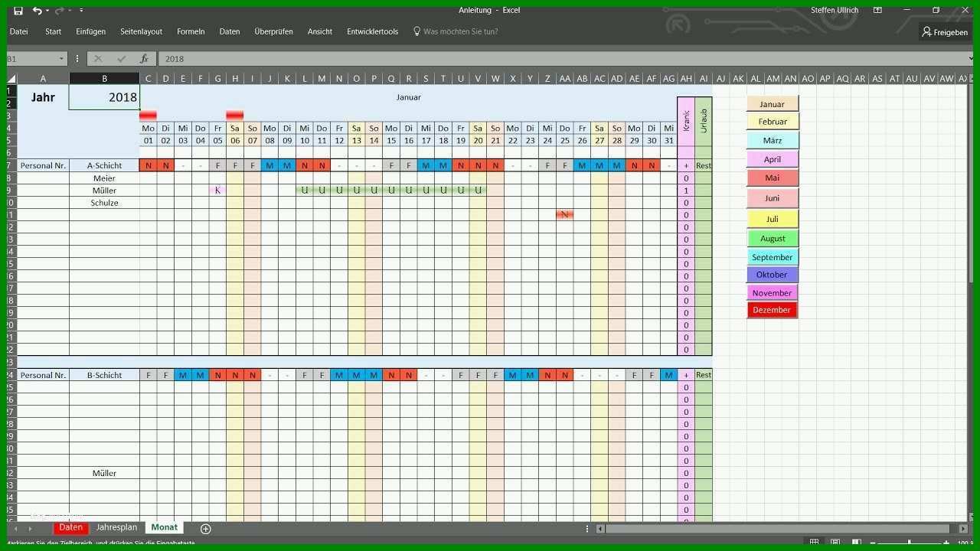Select the August month button
The image size is (980, 551).
(x=772, y=239)
